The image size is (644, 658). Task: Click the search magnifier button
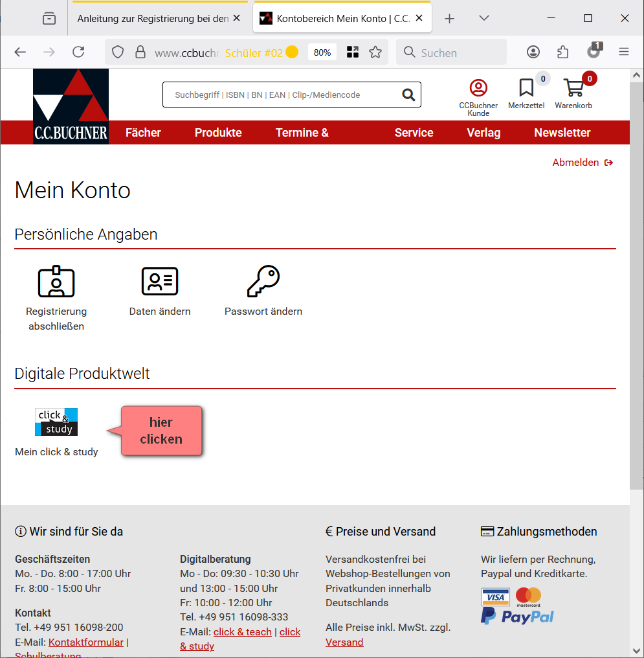pos(408,95)
